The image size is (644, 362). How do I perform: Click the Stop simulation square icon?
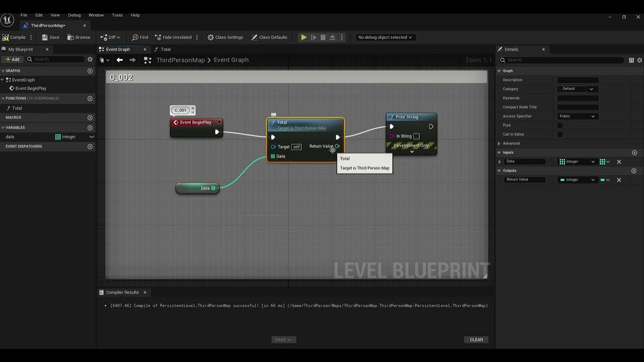323,37
